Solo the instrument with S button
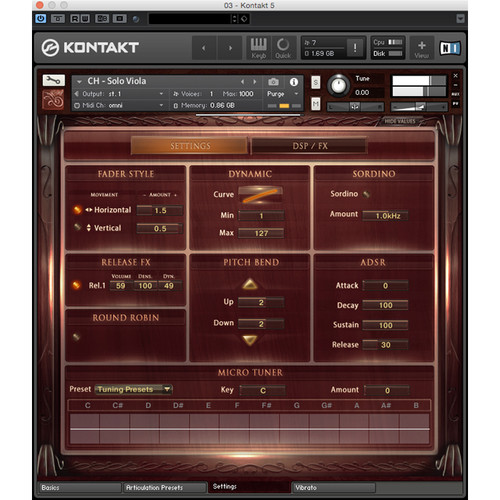This screenshot has height=500, width=500. click(x=315, y=82)
